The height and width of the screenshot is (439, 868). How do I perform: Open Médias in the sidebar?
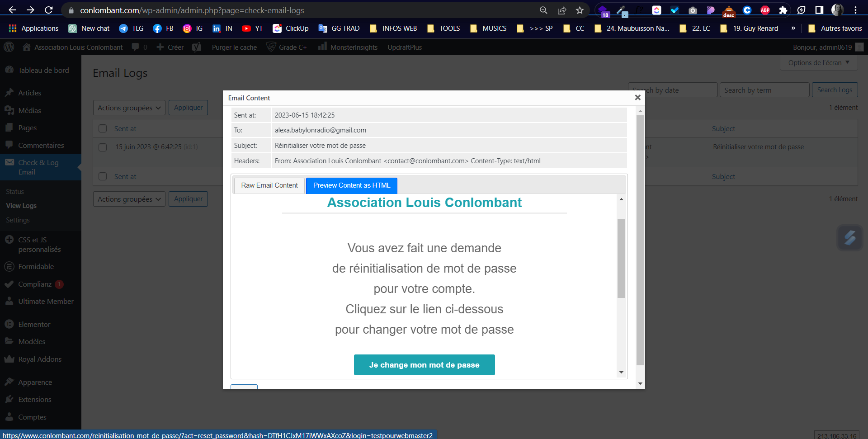click(41, 110)
